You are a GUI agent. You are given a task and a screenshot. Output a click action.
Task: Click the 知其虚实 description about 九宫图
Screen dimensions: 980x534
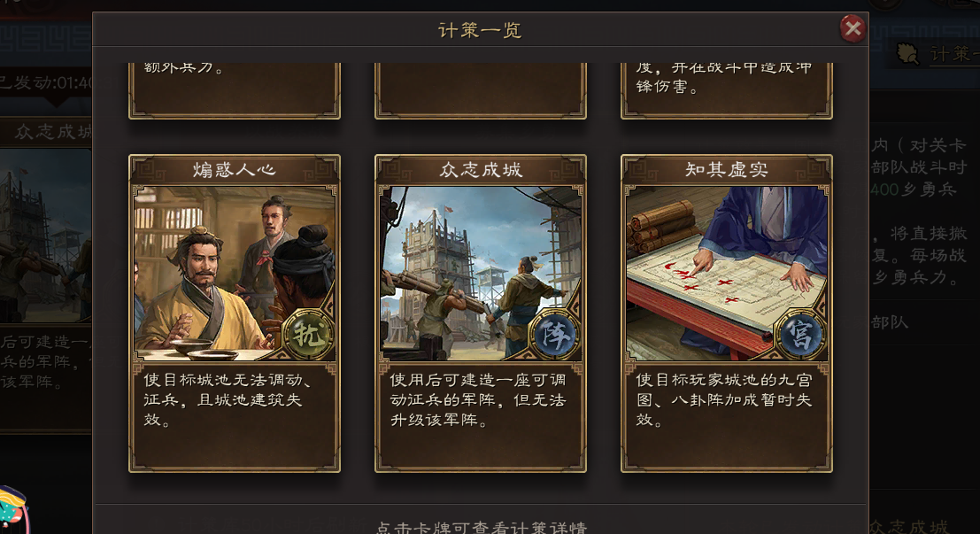pos(724,399)
